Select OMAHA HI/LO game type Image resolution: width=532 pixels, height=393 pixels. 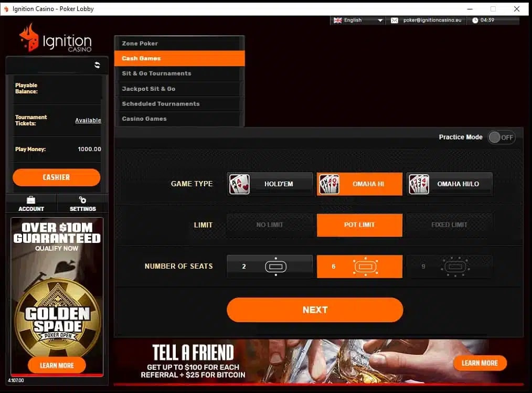coord(450,184)
